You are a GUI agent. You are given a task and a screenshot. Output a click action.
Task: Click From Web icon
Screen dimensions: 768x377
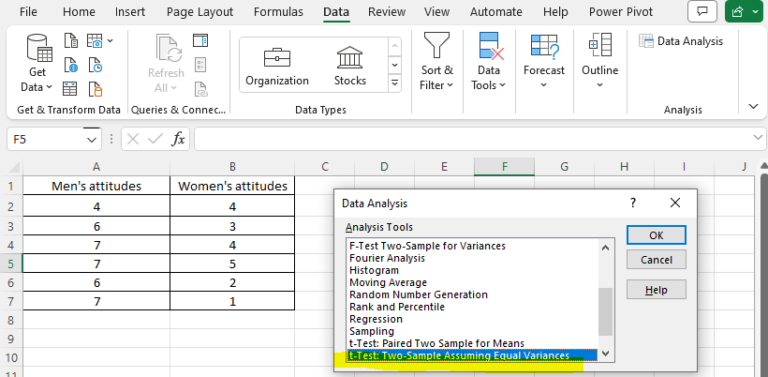pyautogui.click(x=71, y=65)
